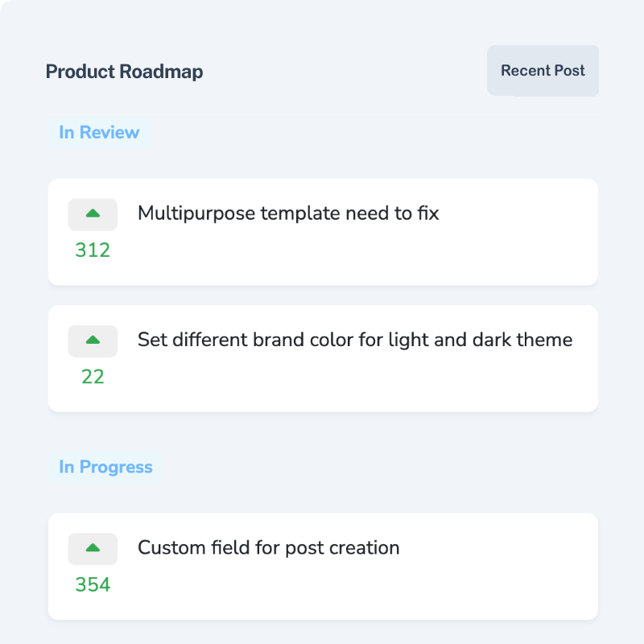Click the 312 vote count

pyautogui.click(x=93, y=250)
